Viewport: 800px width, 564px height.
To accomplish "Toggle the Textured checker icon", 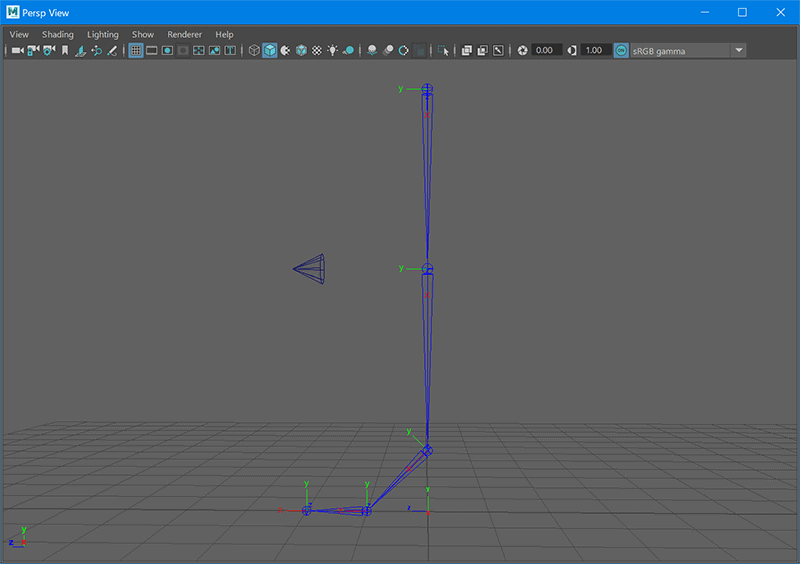I will [317, 51].
